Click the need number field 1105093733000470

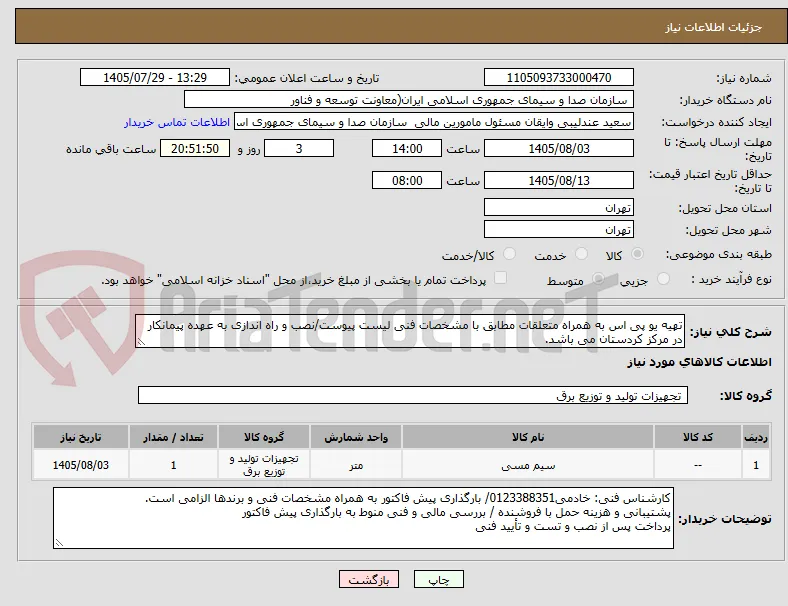pyautogui.click(x=559, y=77)
